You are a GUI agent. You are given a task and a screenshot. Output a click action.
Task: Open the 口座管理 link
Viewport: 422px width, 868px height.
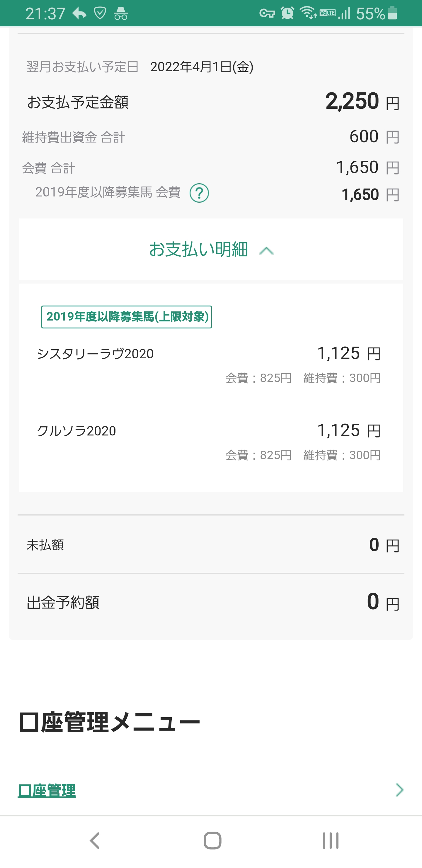coord(47,791)
